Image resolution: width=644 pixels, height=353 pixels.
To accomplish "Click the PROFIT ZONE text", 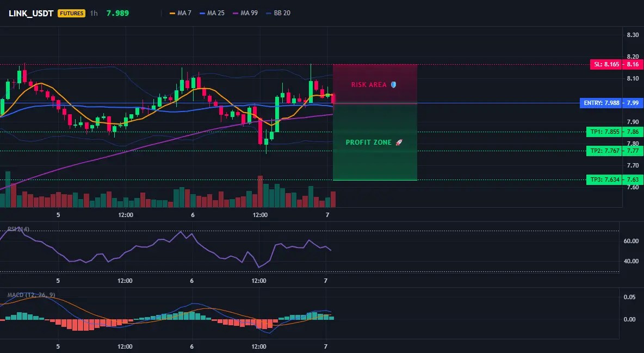I will point(369,142).
